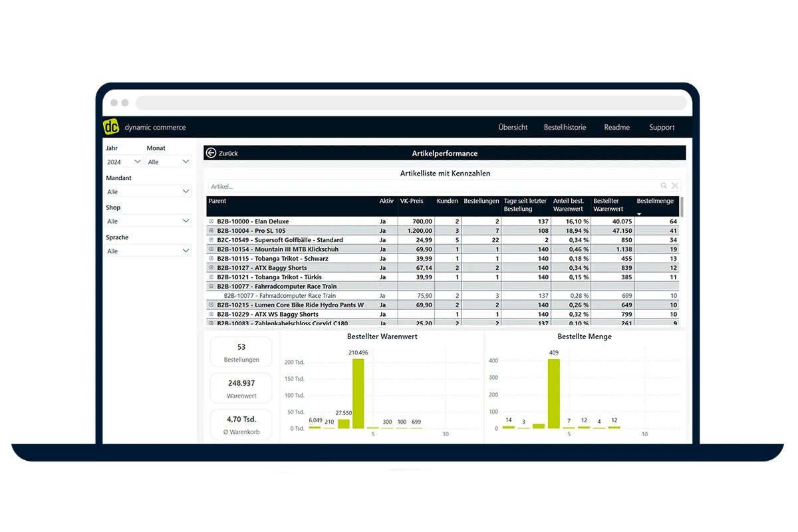Click the Parent column header

pos(217,201)
